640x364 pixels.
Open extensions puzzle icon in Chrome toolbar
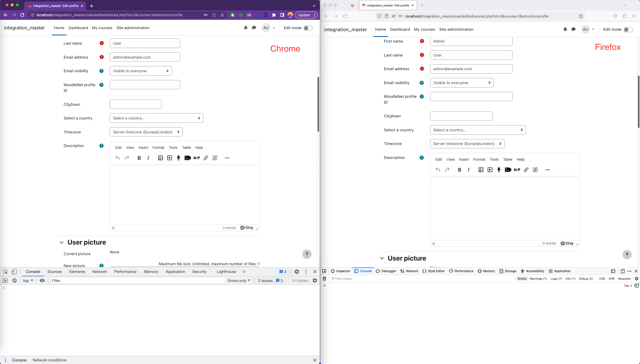coord(274,15)
